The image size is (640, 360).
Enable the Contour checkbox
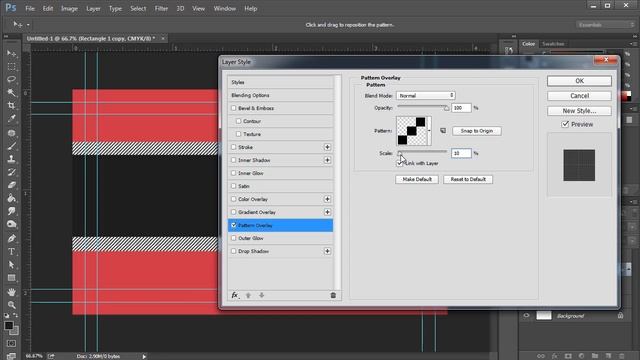click(x=238, y=121)
